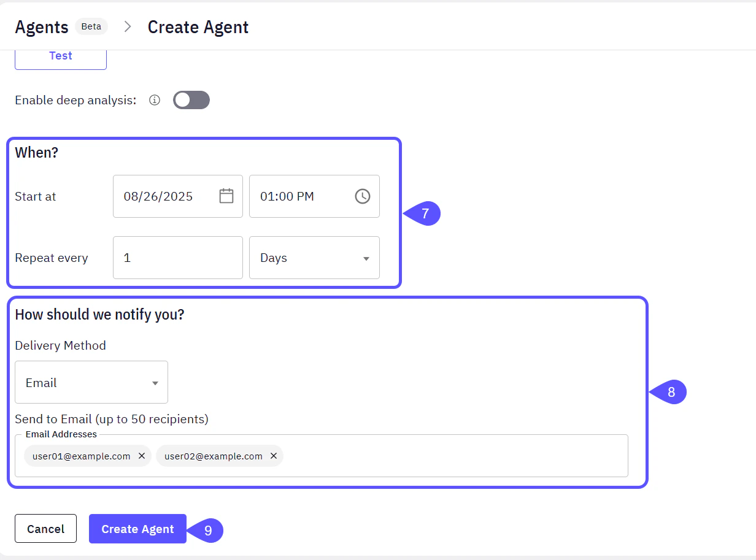Open the Email delivery method dropdown

pos(91,382)
